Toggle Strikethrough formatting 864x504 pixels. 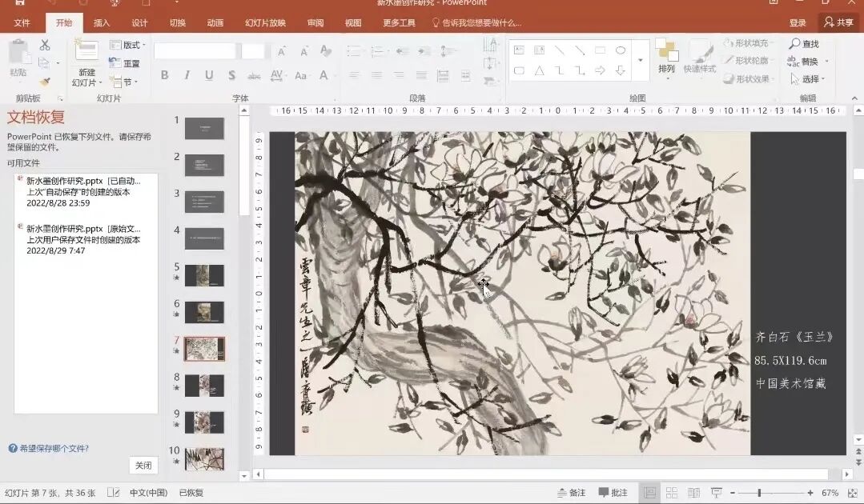[x=254, y=75]
